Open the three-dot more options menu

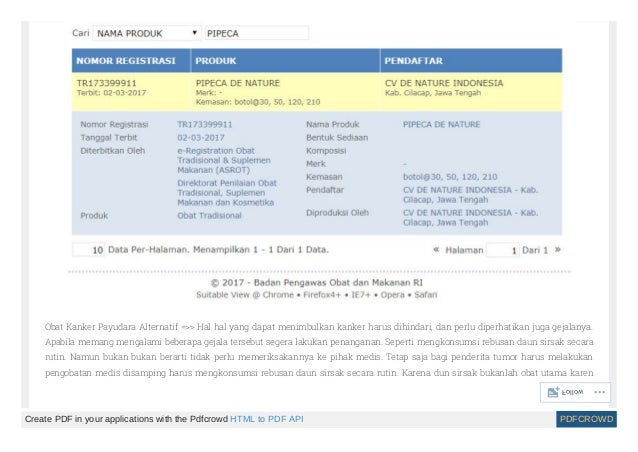[x=599, y=392]
